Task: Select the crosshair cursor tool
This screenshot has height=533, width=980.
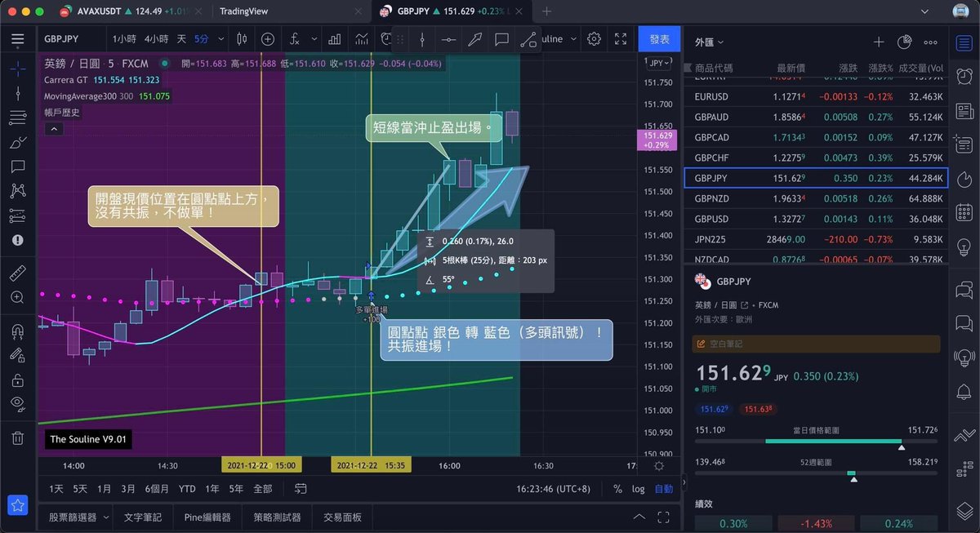Action: tap(18, 69)
